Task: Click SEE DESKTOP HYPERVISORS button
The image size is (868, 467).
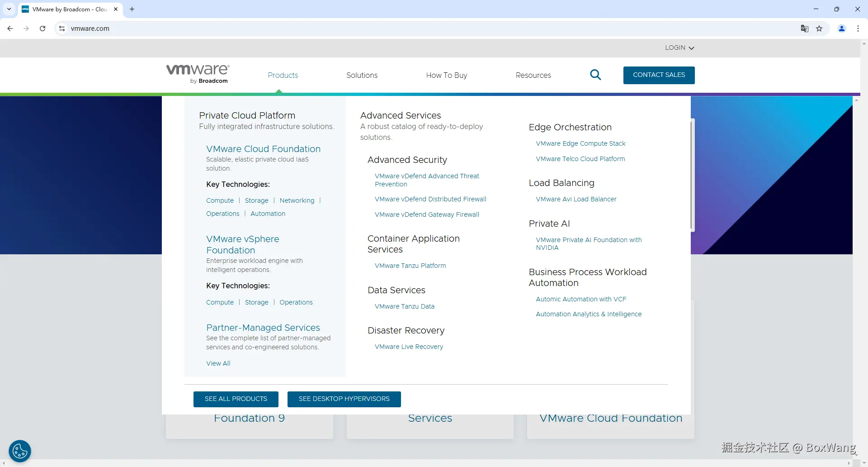Action: 344,399
